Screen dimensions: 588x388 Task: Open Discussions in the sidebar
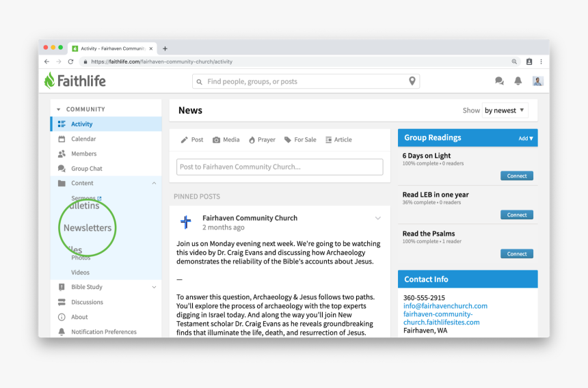87,302
